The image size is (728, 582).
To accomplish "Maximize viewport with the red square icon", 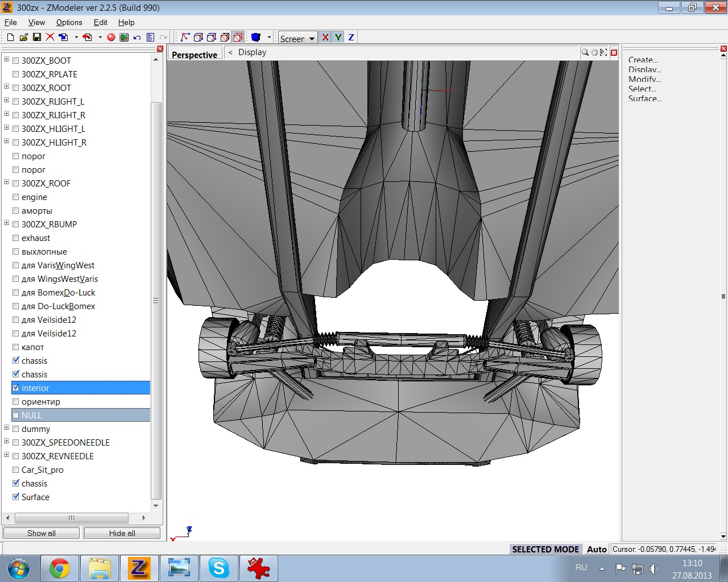I will [x=614, y=52].
